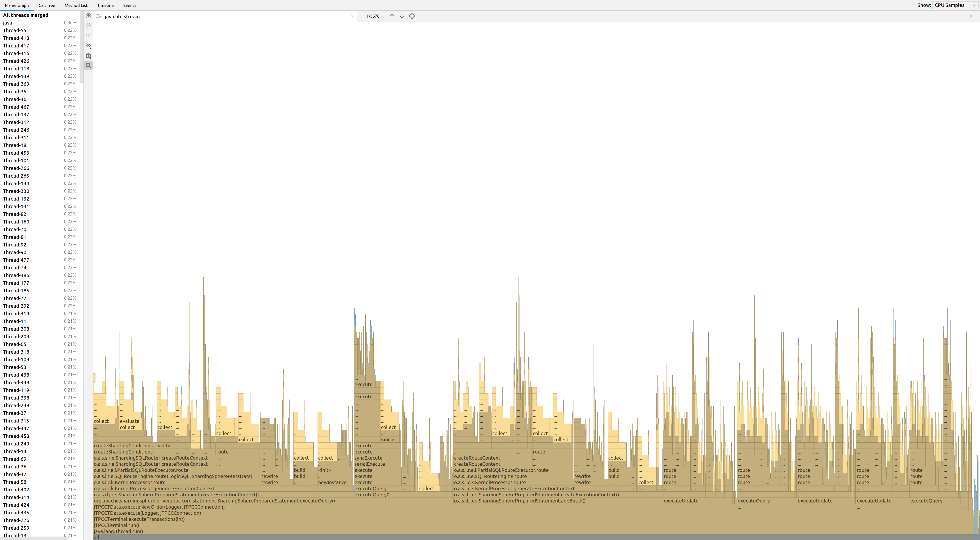Image resolution: width=980 pixels, height=540 pixels.
Task: Toggle the magnifier search tool button
Action: pos(88,66)
